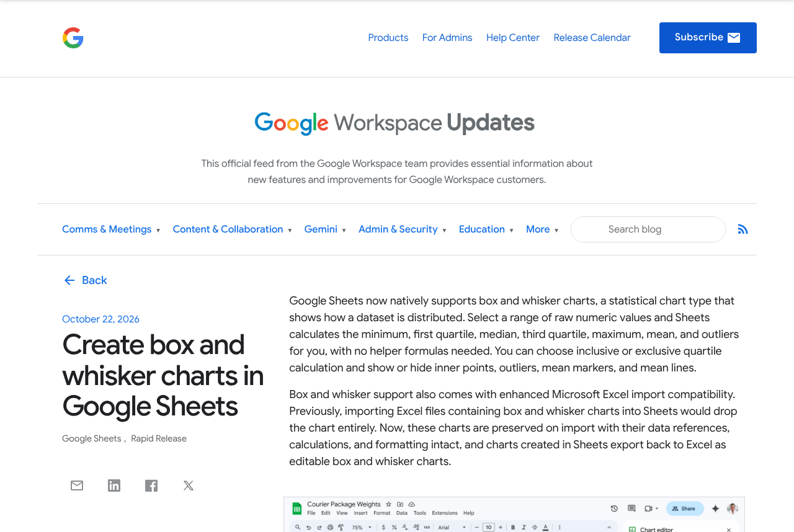This screenshot has width=794, height=532.
Task: Expand the Admin & Security menu
Action: coord(403,229)
